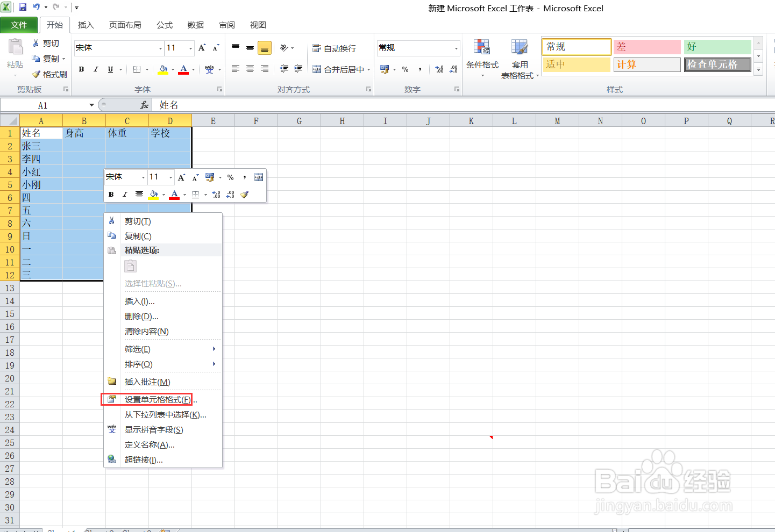Switch to the 页面布局 tab
The width and height of the screenshot is (775, 532).
(x=125, y=25)
